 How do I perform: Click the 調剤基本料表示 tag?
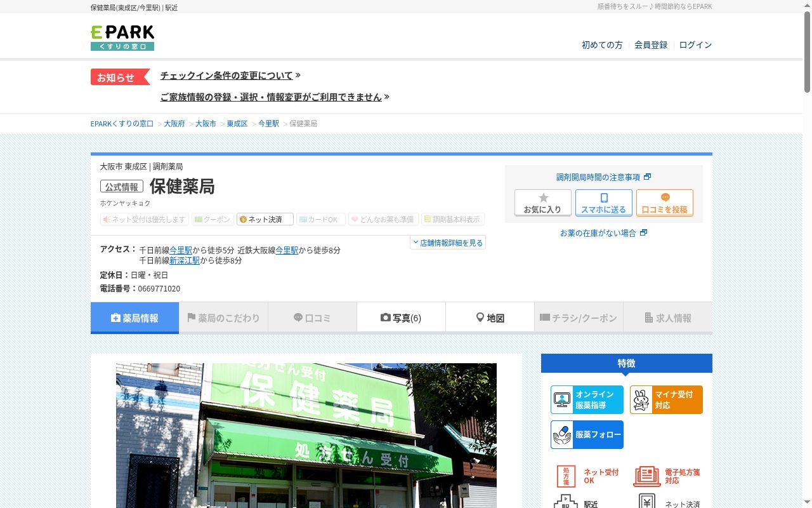click(453, 219)
